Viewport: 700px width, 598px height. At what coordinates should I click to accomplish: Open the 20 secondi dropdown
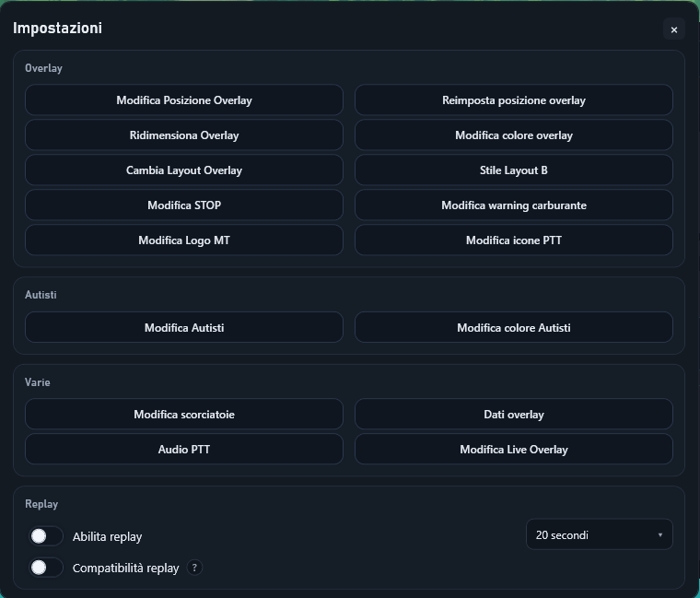coord(599,534)
